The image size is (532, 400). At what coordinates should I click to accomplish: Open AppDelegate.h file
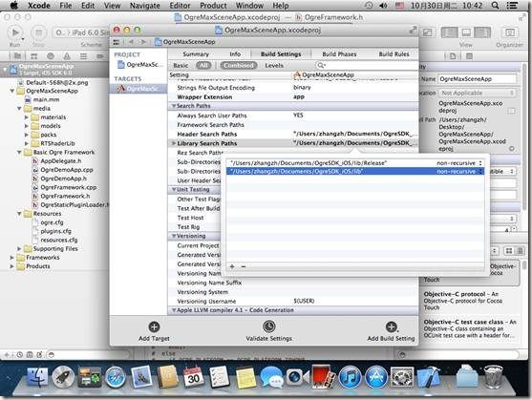click(x=61, y=161)
